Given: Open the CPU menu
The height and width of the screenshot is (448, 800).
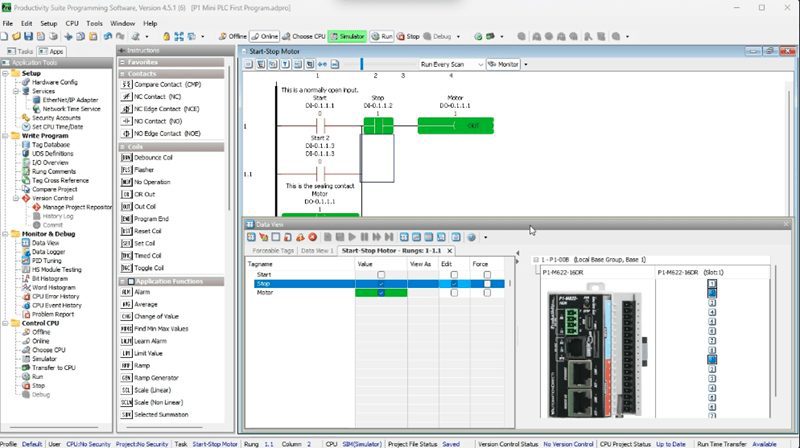Looking at the screenshot, I should 74,21.
